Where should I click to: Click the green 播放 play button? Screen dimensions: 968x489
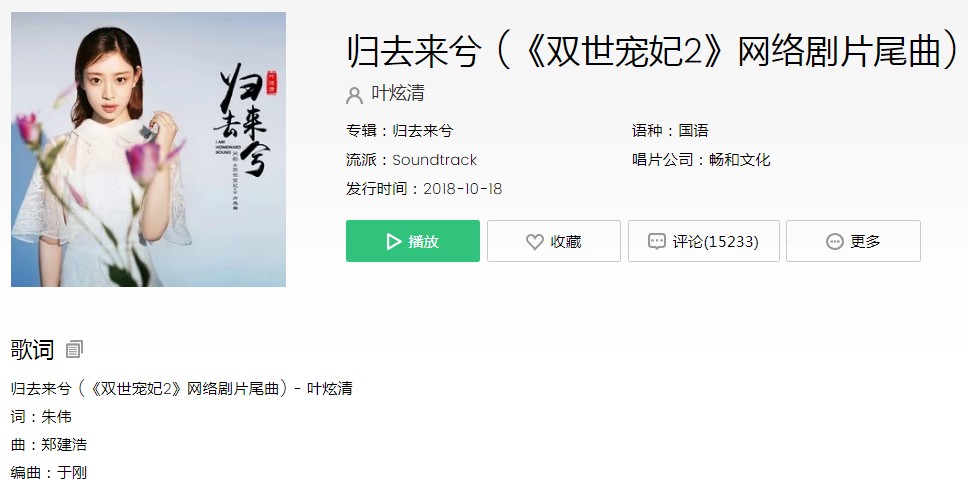coord(412,241)
